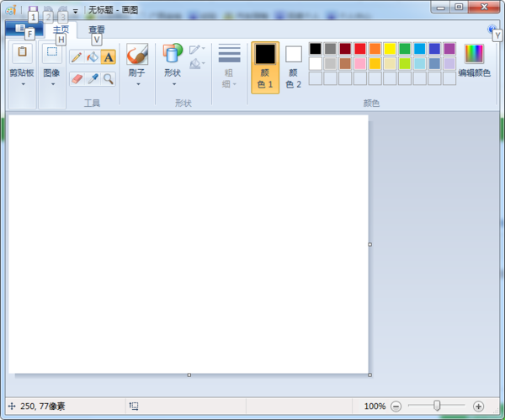505x420 pixels.
Task: Expand the Clipboard group dropdown arrow
Action: pos(23,84)
